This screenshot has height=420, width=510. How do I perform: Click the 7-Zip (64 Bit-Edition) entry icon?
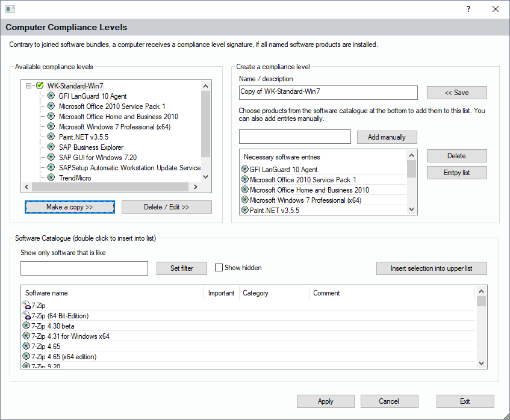(26, 315)
